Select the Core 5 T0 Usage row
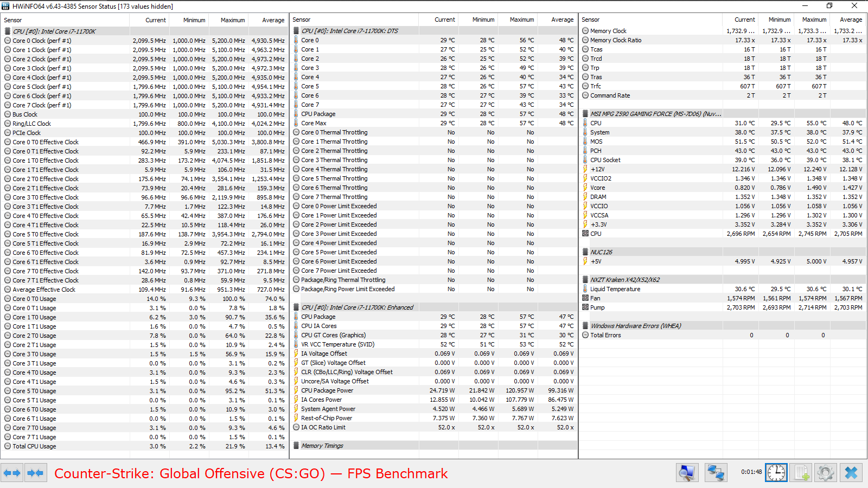The image size is (868, 488). click(x=144, y=391)
